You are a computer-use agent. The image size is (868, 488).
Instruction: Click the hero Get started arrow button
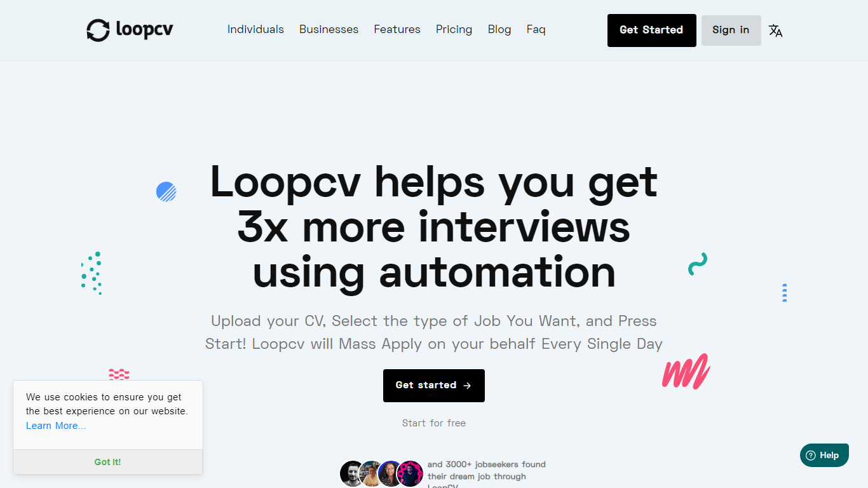(x=434, y=386)
